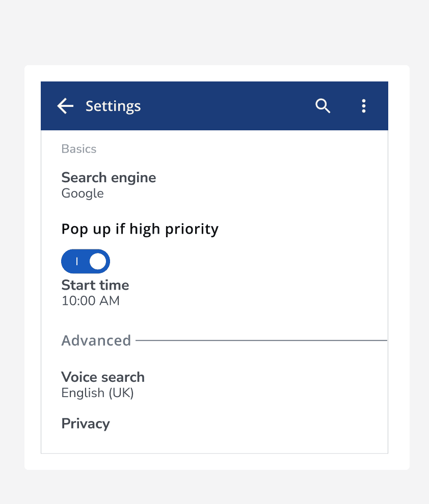
Task: Click the Basics section label
Action: point(79,149)
